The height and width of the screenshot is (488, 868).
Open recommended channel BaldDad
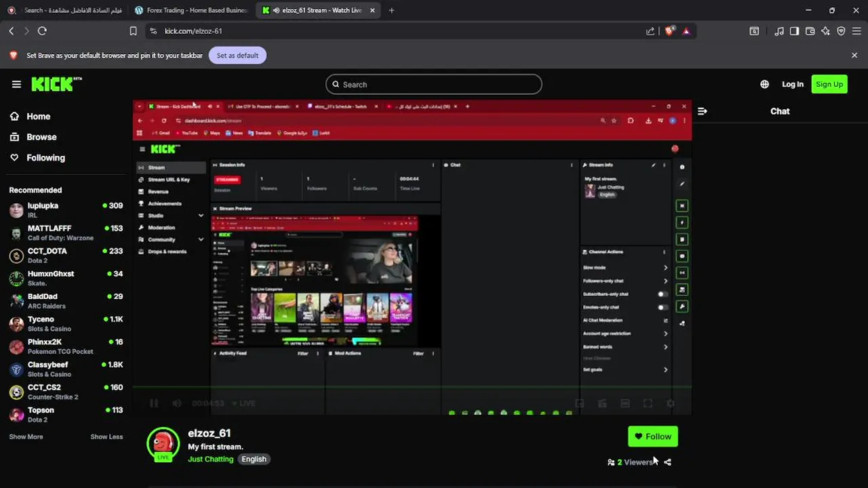coord(66,301)
